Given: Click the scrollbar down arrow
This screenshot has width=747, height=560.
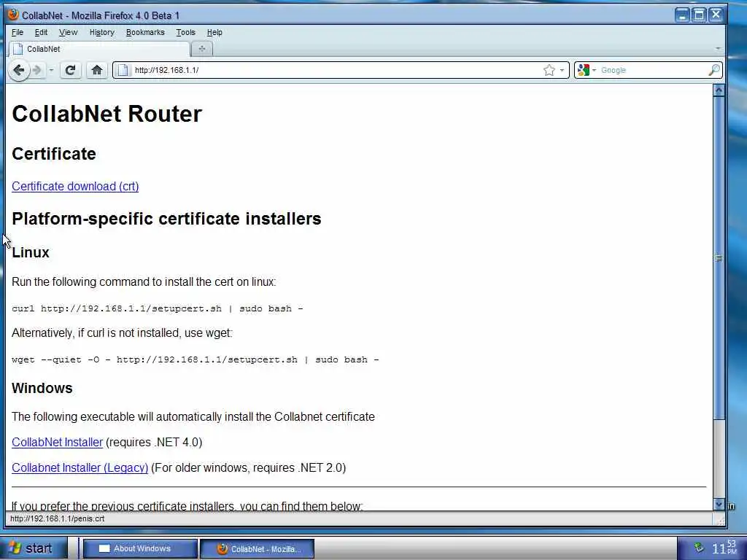Looking at the screenshot, I should 719,504.
